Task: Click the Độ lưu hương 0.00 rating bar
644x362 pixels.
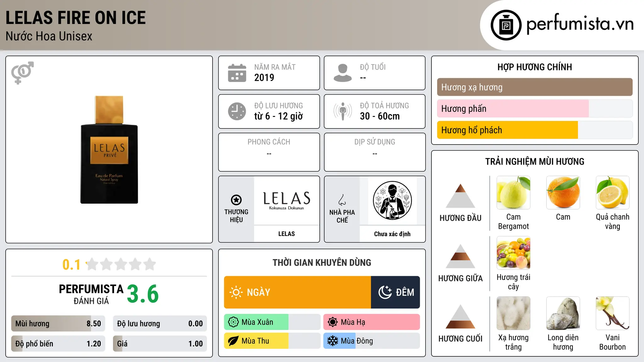Action: (x=160, y=323)
